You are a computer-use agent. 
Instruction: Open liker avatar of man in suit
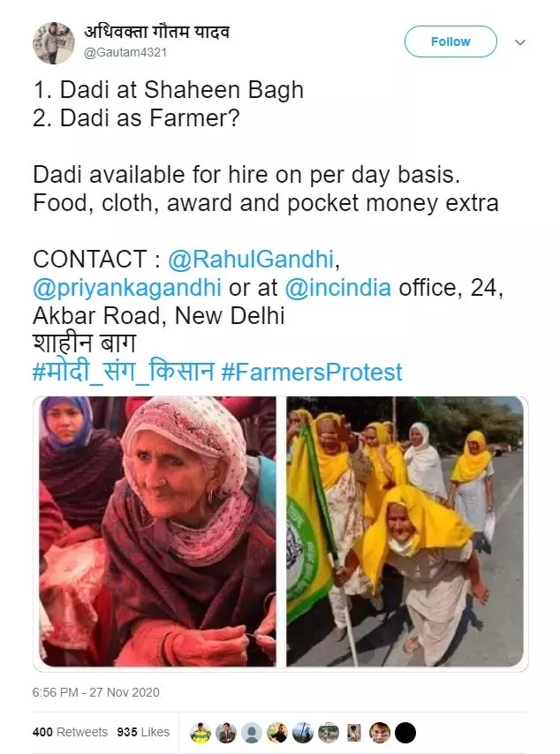225,733
